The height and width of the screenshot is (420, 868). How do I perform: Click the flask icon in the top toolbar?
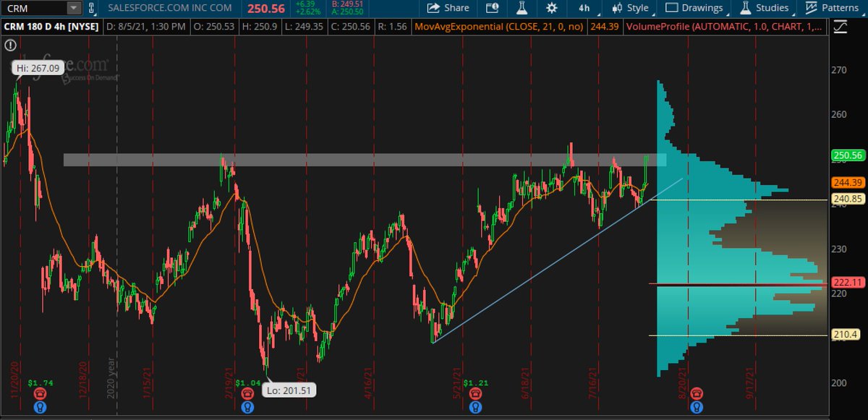pyautogui.click(x=521, y=8)
